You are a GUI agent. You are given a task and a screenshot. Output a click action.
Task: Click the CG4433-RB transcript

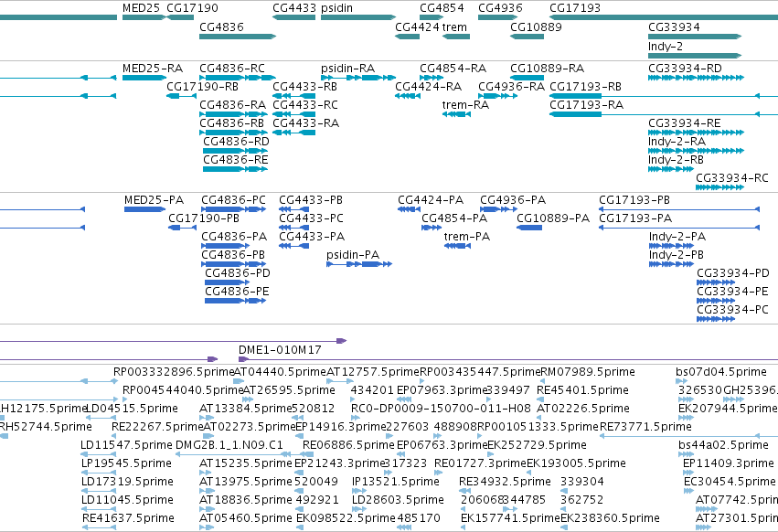coord(293,96)
